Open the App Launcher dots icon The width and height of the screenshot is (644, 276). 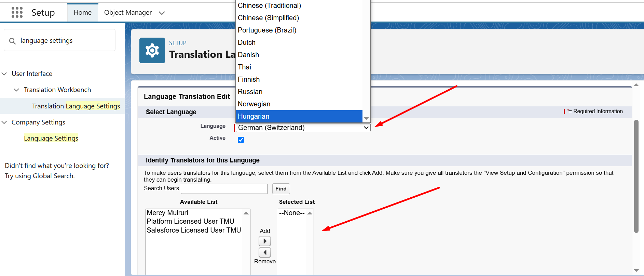[17, 12]
